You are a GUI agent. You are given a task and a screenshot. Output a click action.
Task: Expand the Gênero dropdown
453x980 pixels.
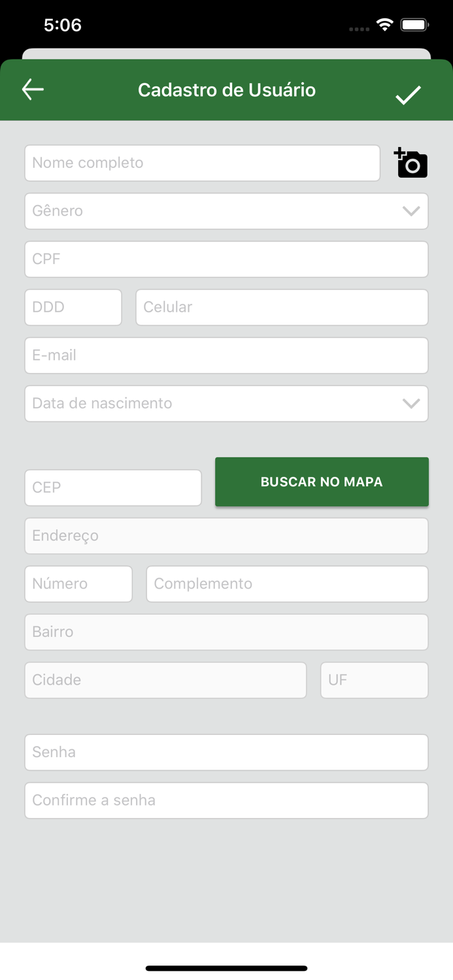click(x=226, y=211)
